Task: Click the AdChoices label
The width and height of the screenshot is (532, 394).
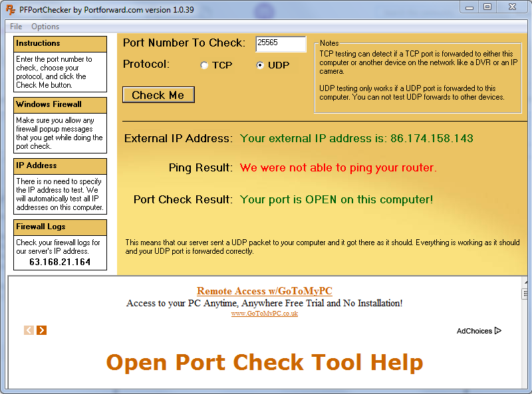Action: [x=474, y=331]
